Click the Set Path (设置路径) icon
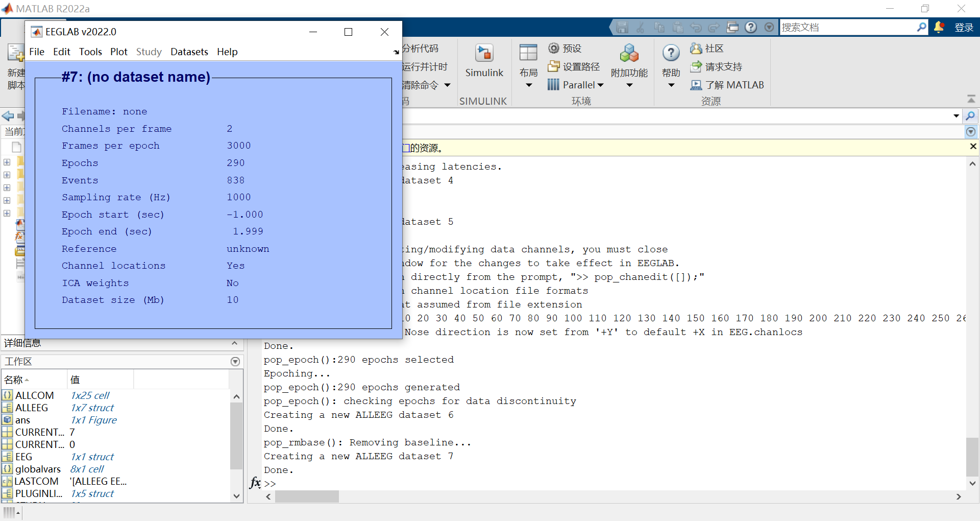Screen dimensions: 980x521 (554, 66)
